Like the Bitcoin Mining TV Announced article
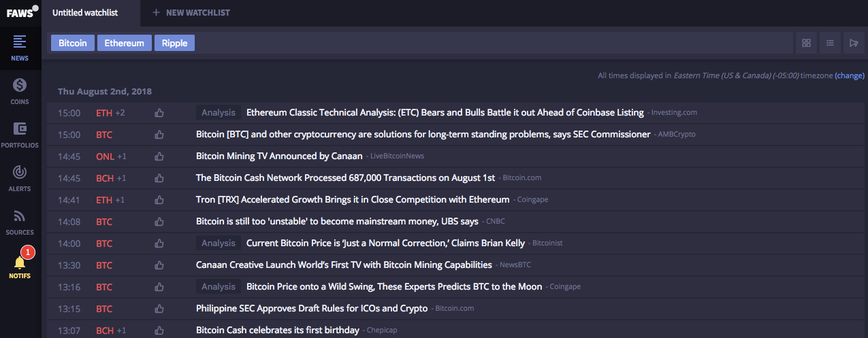Image resolution: width=868 pixels, height=338 pixels. pos(159,156)
